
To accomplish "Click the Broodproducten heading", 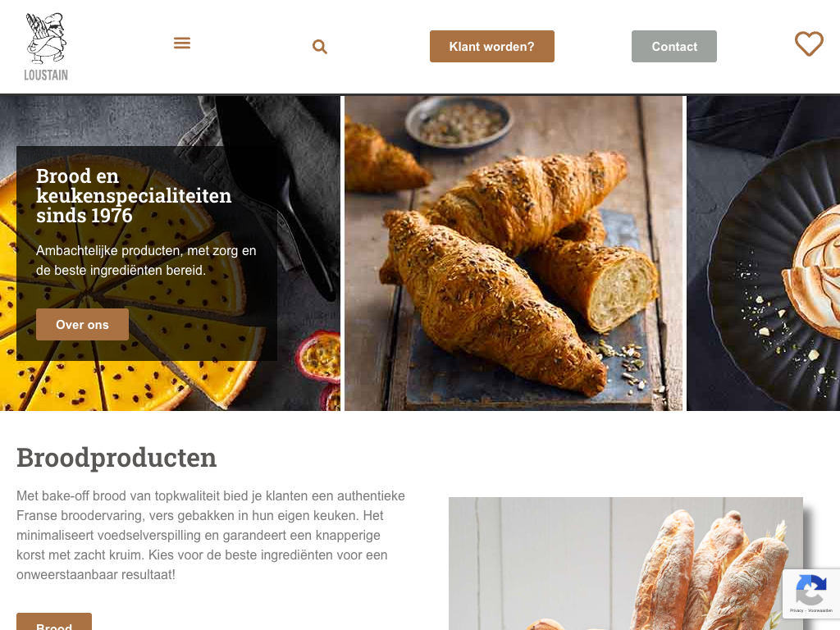I will (x=116, y=458).
